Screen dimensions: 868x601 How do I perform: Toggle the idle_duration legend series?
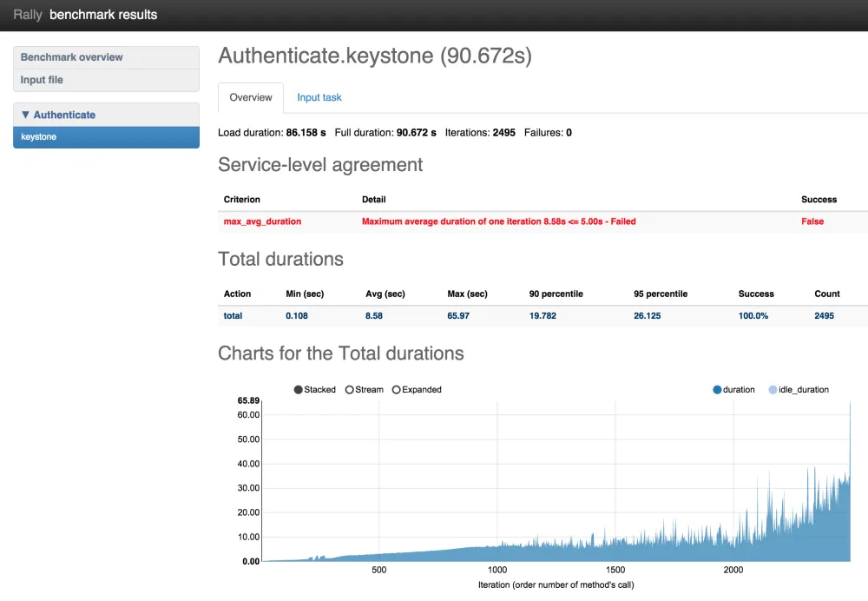[773, 390]
